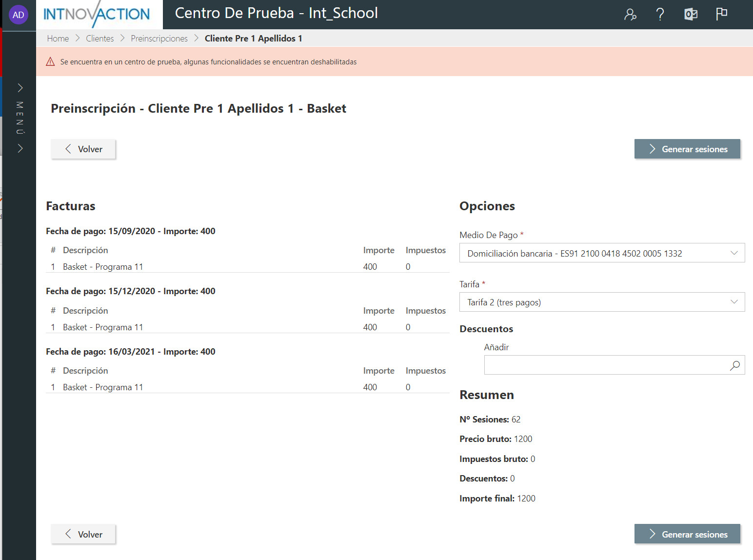Image resolution: width=753 pixels, height=560 pixels.
Task: Select Basket - Programa 11 row under 15/09/2020
Action: 247,267
